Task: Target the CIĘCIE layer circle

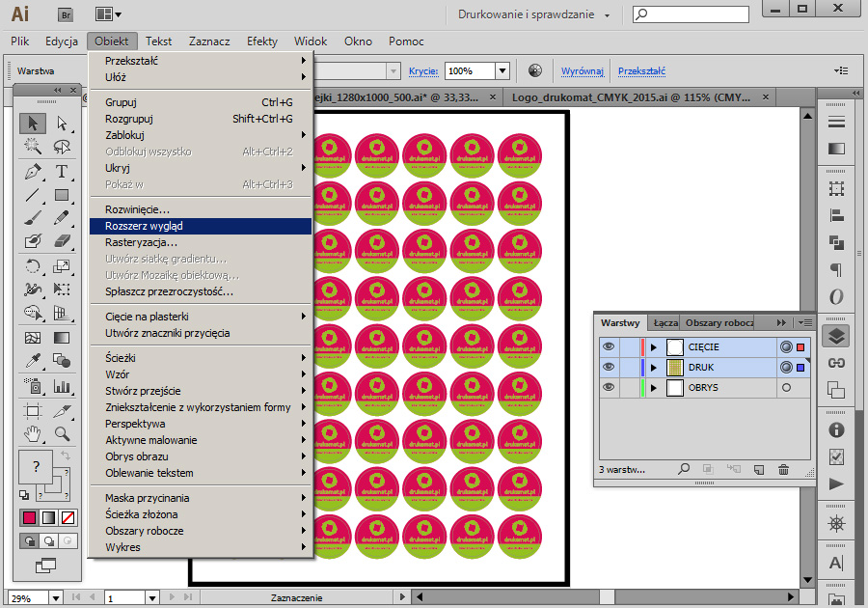Action: pyautogui.click(x=786, y=347)
